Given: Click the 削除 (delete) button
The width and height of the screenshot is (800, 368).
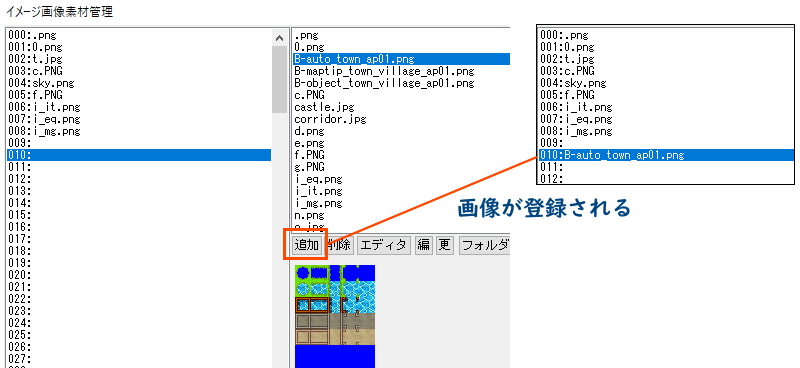Looking at the screenshot, I should point(339,246).
